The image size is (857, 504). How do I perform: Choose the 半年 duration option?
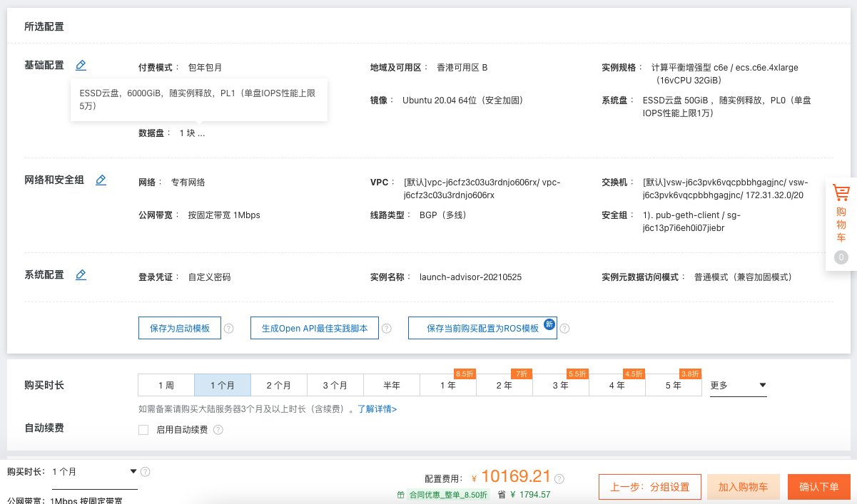click(392, 386)
